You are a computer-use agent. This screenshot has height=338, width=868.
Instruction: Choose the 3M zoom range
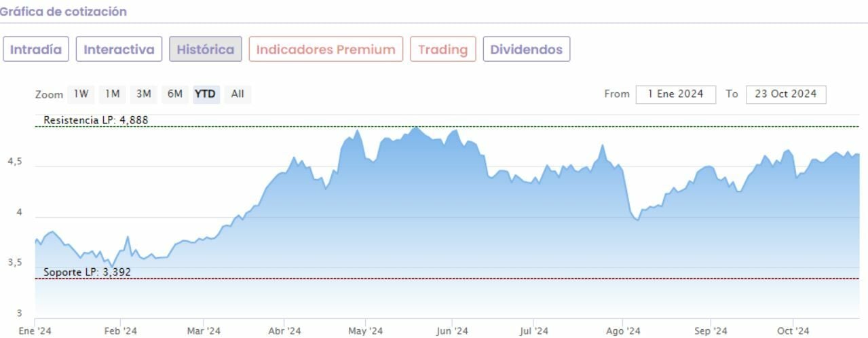point(143,94)
